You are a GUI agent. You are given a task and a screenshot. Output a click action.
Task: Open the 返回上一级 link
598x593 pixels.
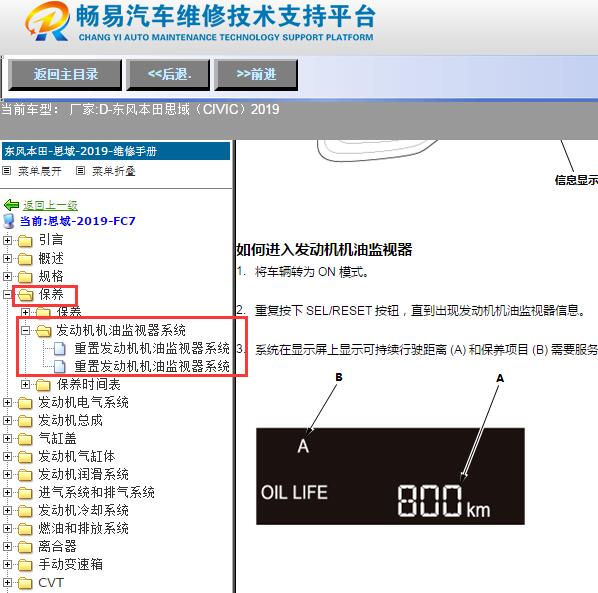pos(50,206)
